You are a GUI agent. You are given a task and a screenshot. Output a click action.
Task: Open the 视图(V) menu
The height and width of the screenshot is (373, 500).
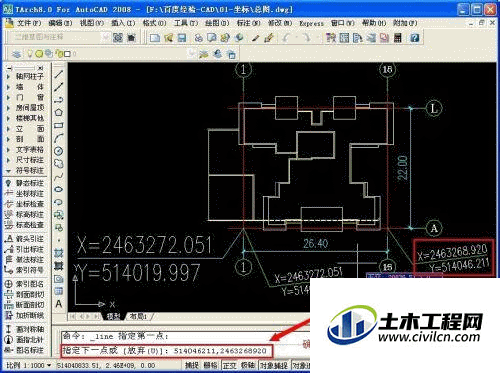(92, 23)
